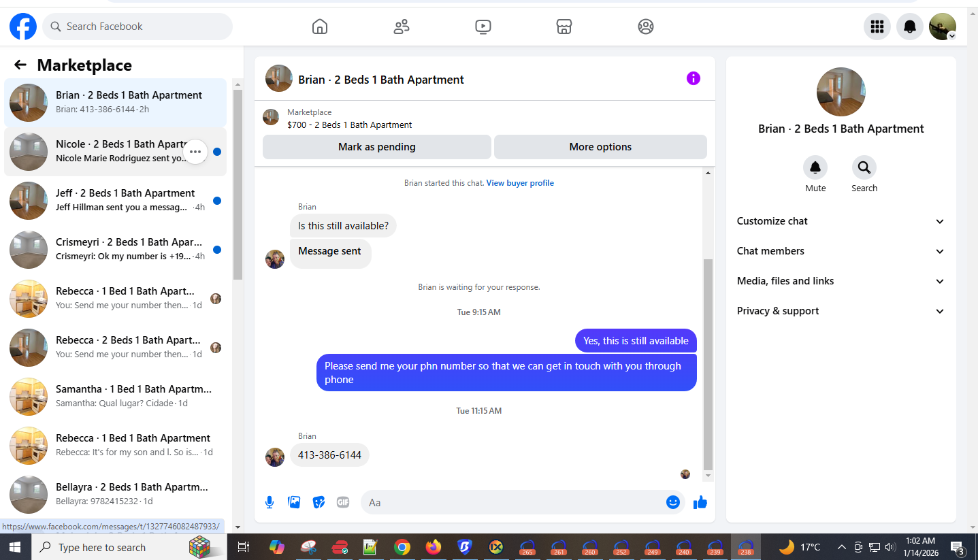Open the account profile picture menu

(x=943, y=27)
